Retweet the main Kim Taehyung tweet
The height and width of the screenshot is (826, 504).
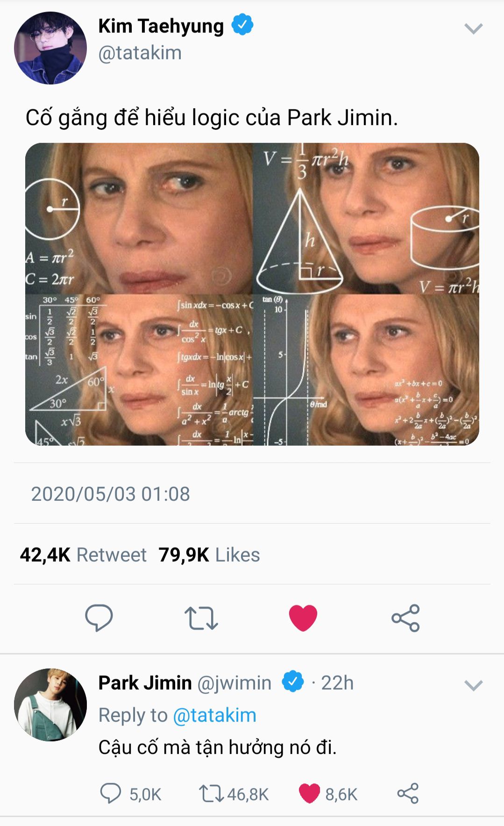[201, 618]
